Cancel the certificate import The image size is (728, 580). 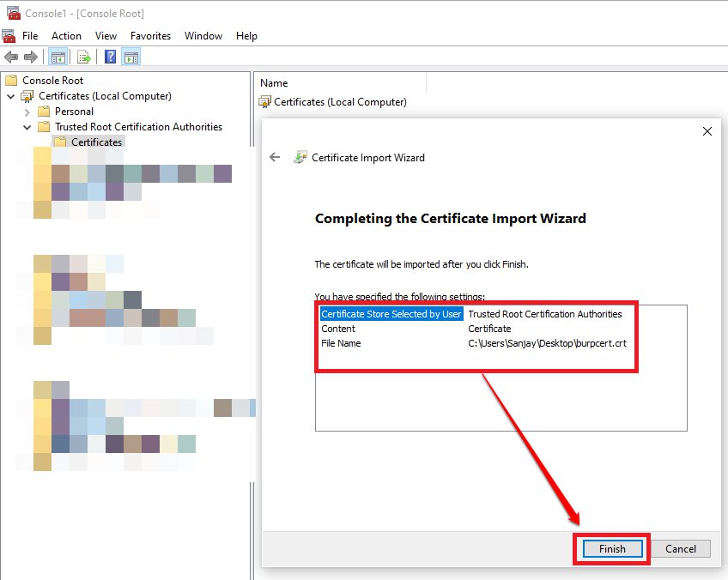click(681, 549)
